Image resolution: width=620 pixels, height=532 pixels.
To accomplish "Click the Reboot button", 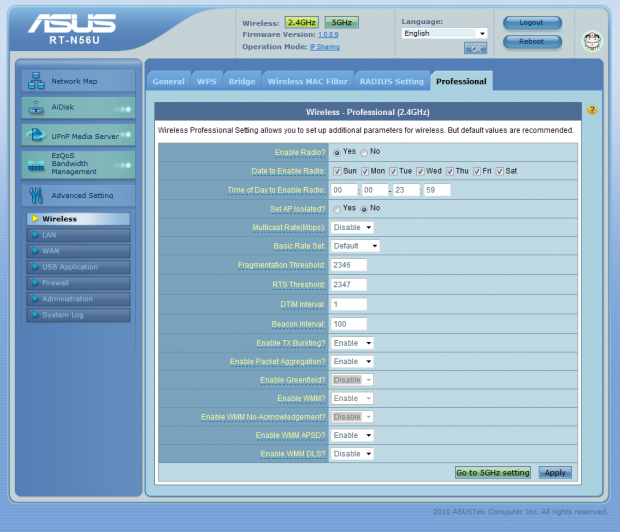I will (x=532, y=42).
